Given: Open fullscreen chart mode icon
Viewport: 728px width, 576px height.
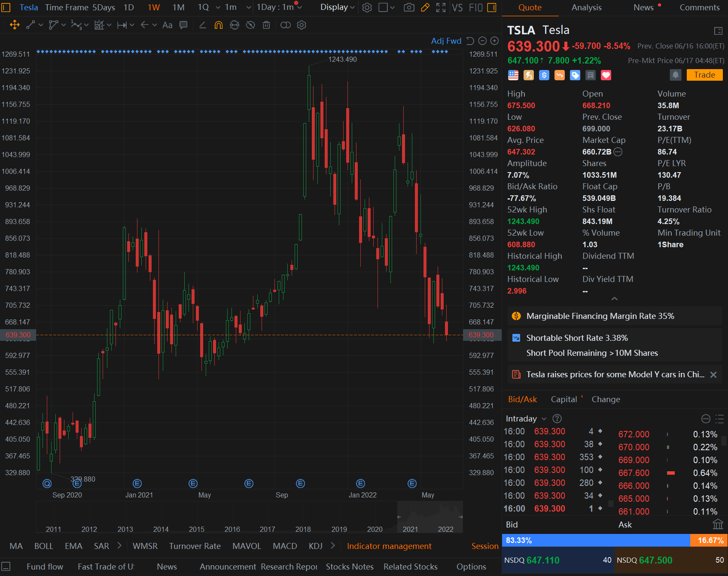Looking at the screenshot, I should tap(441, 7).
